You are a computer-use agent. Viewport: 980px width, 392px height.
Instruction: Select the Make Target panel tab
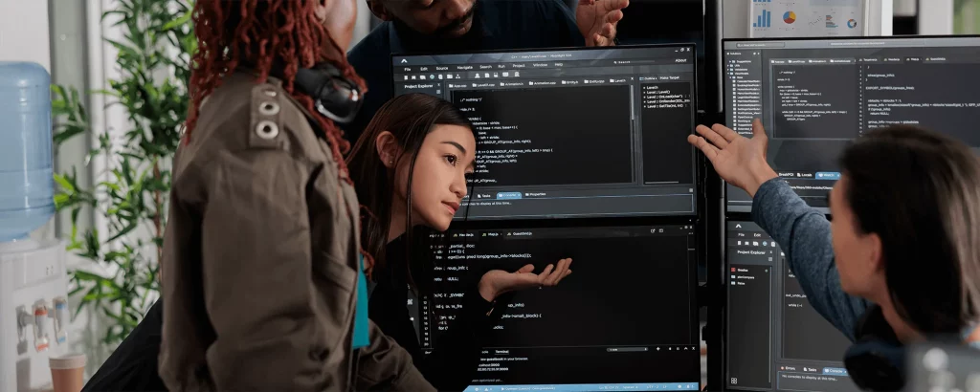point(669,78)
